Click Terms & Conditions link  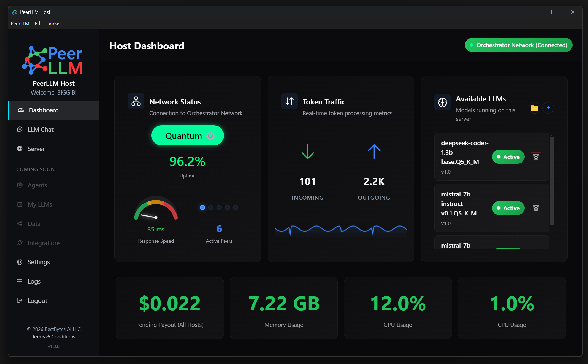(54, 336)
